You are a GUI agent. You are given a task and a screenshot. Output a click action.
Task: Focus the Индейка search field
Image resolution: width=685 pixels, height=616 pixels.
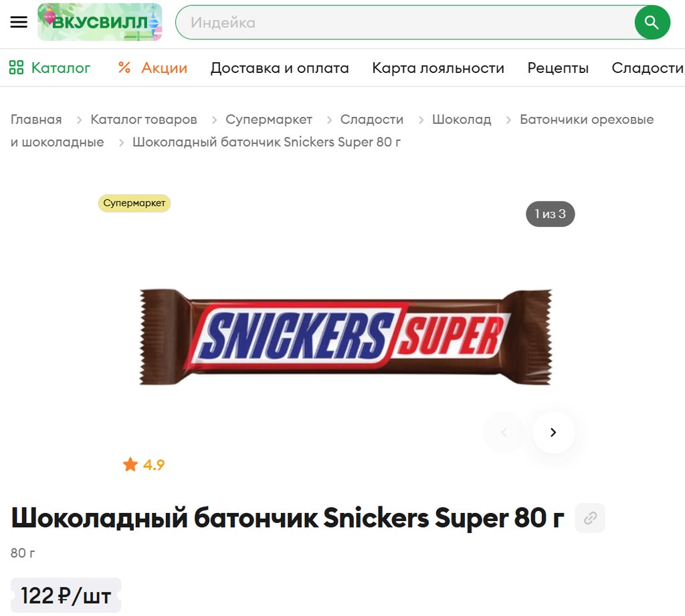[406, 22]
